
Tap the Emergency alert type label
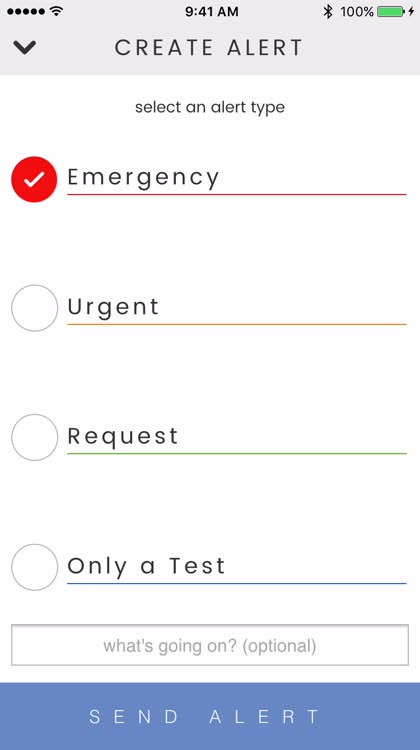coord(143,178)
